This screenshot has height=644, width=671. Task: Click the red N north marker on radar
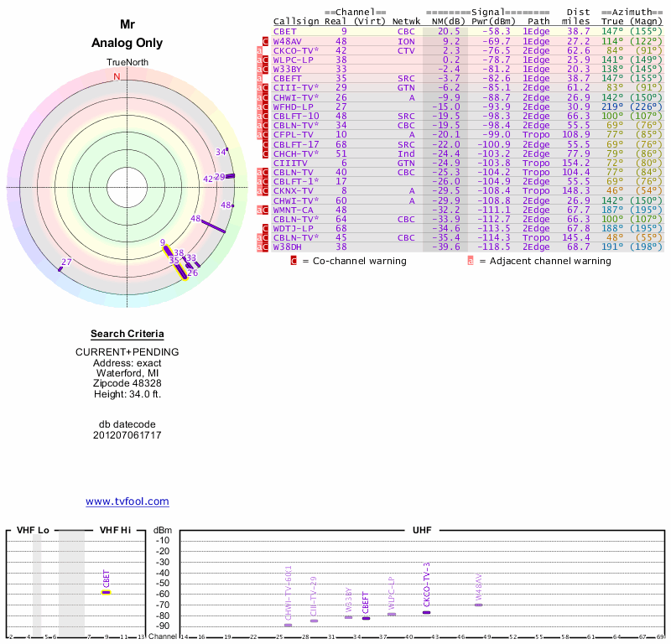117,76
